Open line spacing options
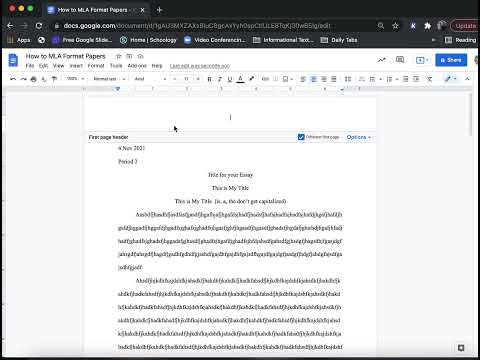 tap(348, 79)
